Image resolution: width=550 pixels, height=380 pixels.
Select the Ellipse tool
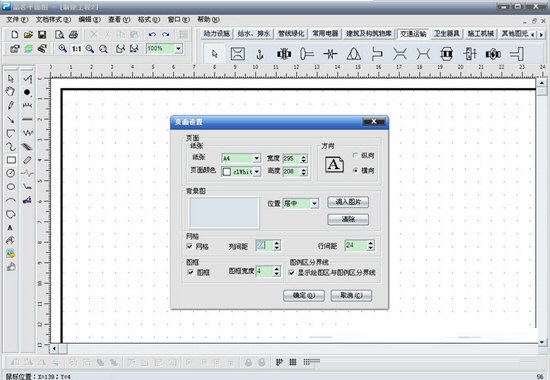pos(11,187)
